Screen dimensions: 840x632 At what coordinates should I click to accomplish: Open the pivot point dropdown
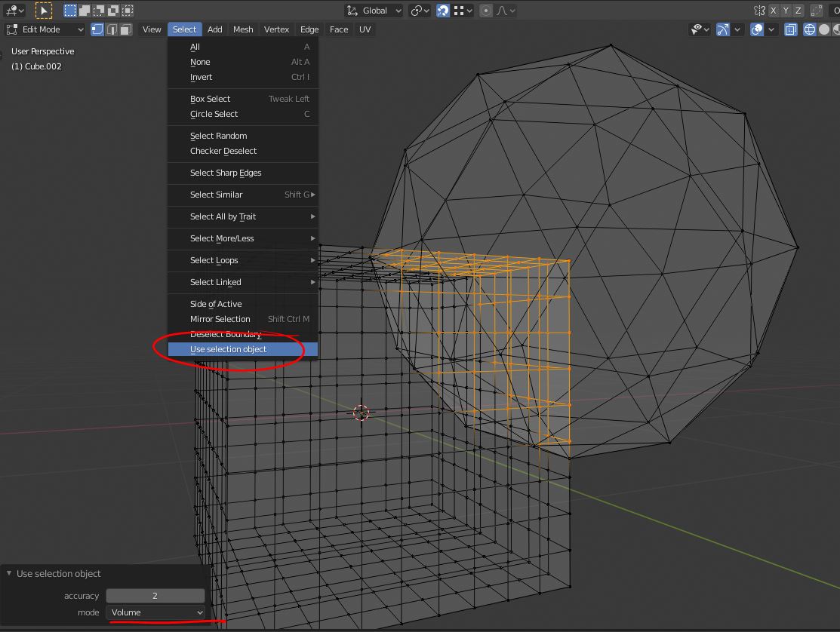[x=420, y=10]
